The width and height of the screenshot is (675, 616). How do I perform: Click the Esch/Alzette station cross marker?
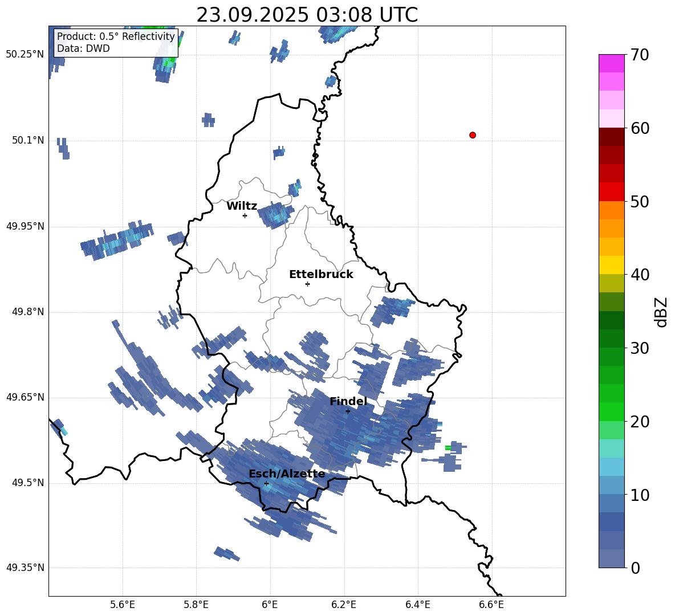click(266, 483)
